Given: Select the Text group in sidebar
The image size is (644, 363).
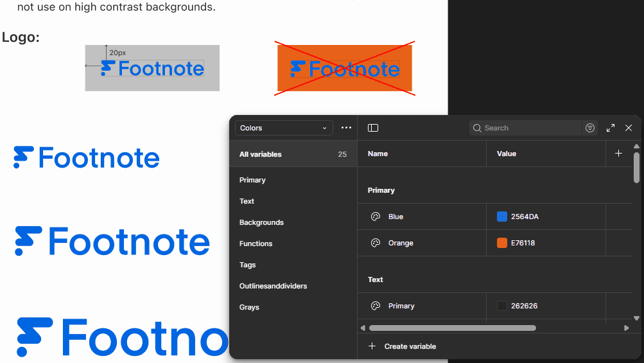Looking at the screenshot, I should pos(247,201).
